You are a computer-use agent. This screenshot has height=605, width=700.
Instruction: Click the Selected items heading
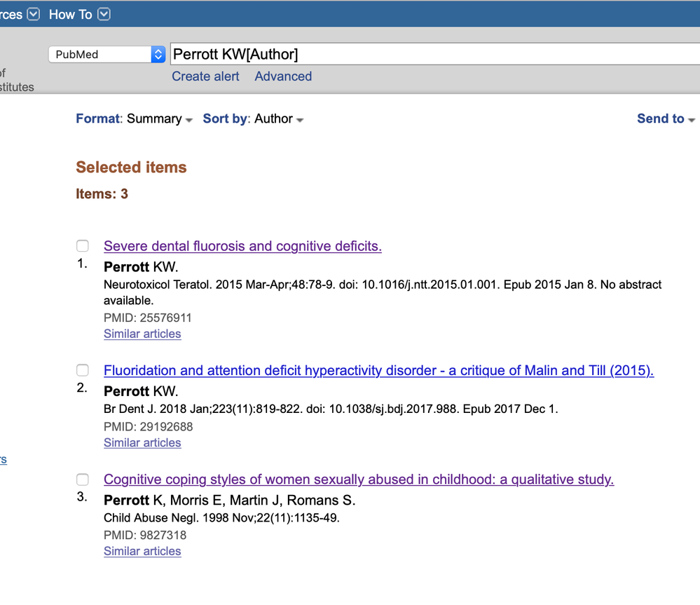click(x=131, y=167)
